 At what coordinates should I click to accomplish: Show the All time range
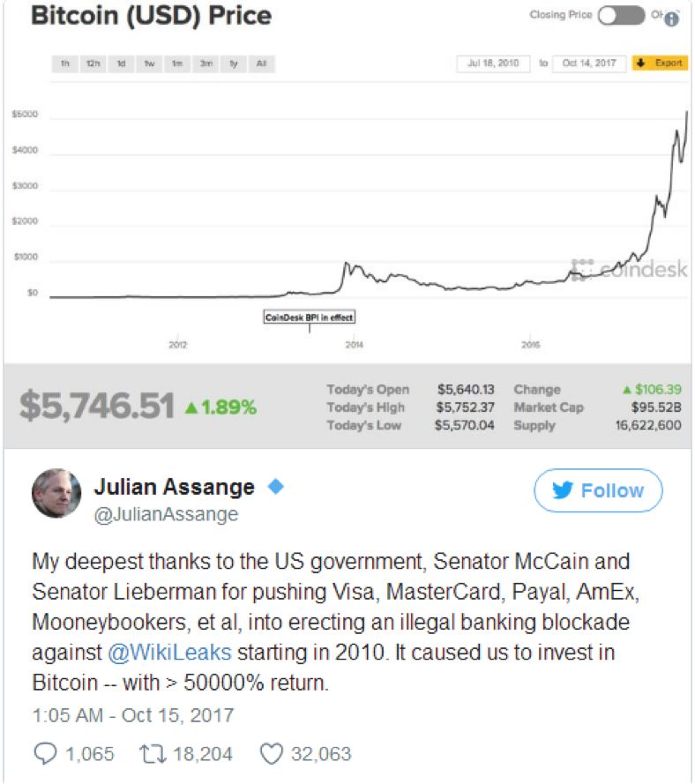262,63
